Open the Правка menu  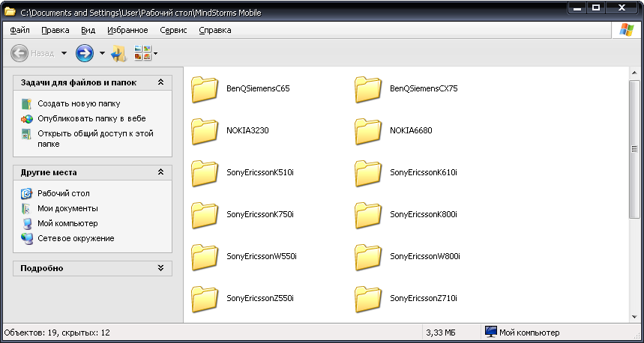[55, 31]
